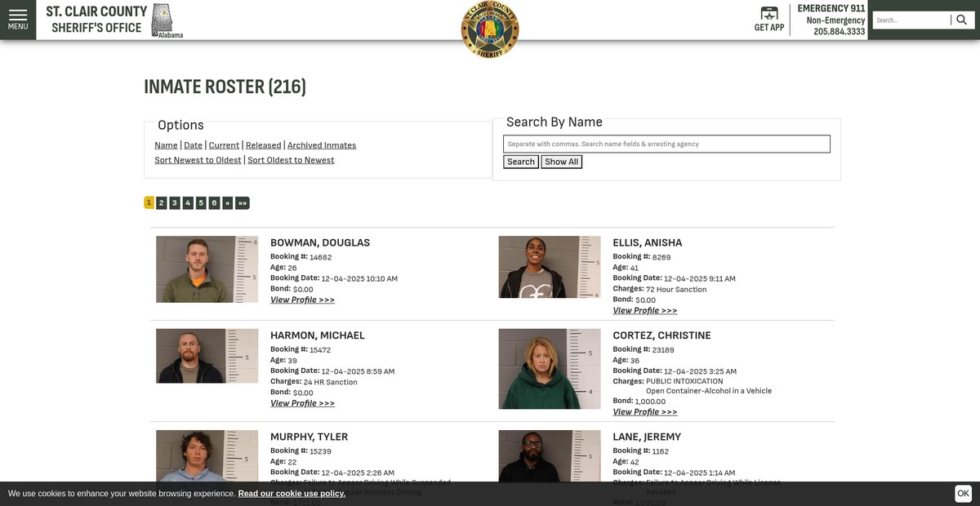
Task: Click the name HARMON, MICHAEL
Action: [x=318, y=335]
